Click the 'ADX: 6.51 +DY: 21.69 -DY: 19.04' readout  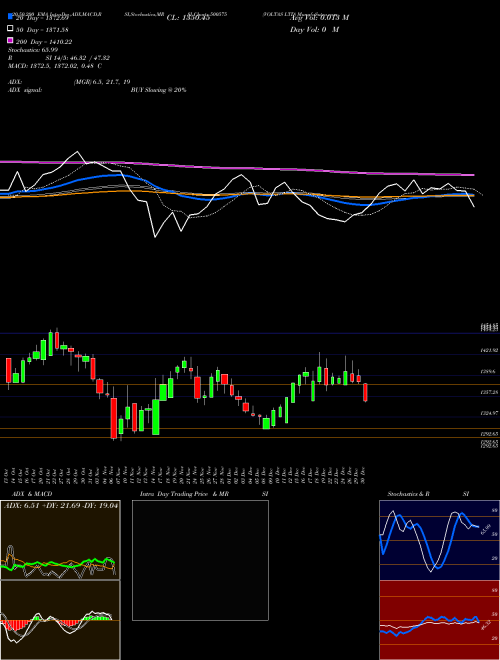[x=61, y=505]
